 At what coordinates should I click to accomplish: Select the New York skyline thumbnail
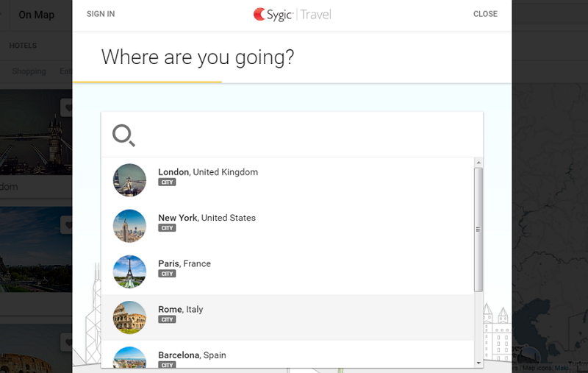pos(129,226)
